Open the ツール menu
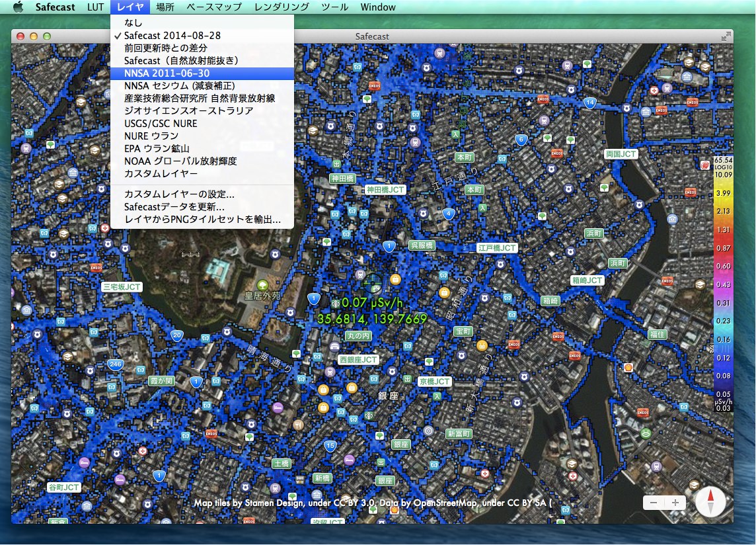Screen dimensions: 756x545 coord(334,7)
